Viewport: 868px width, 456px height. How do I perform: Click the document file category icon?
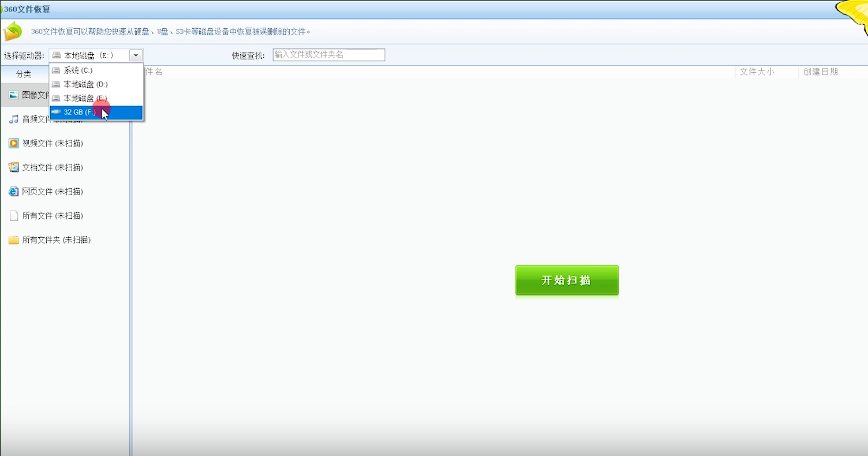coord(14,167)
